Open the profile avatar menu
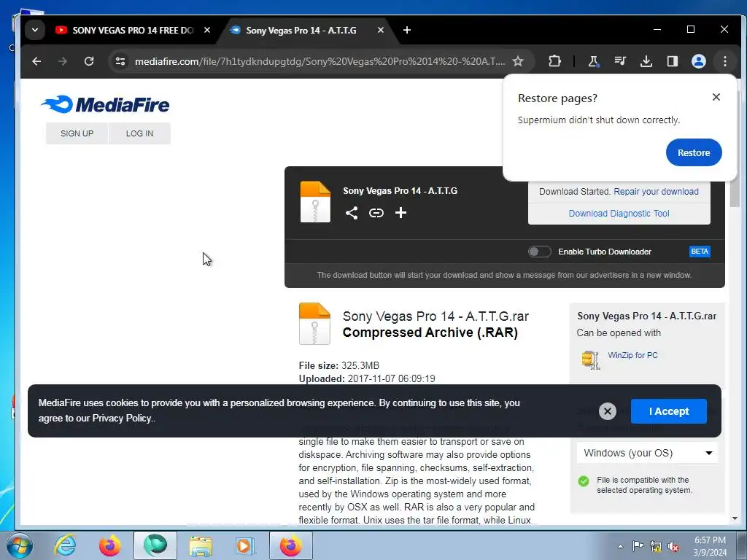Screen dimensions: 747x560 [698, 61]
